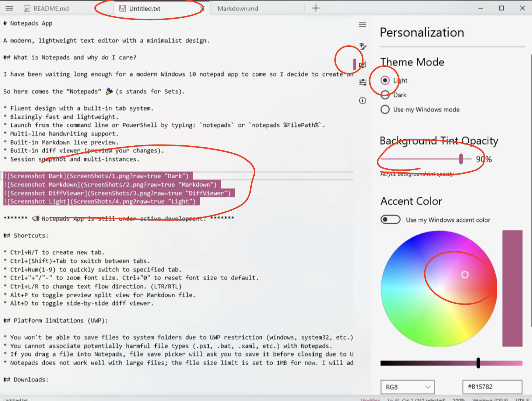Click Windows (CRLF) line ending indicator
Screen dimensions: 532x401
click(490, 400)
